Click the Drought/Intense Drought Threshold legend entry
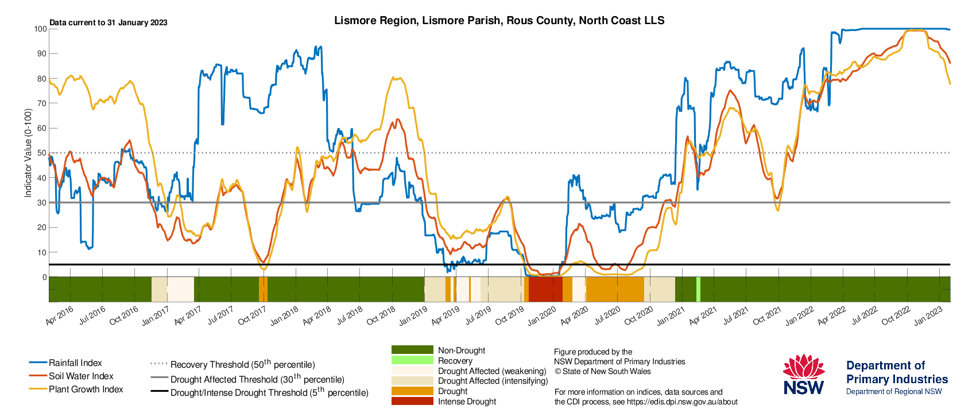Image resolution: width=980 pixels, height=413 pixels. click(x=259, y=392)
